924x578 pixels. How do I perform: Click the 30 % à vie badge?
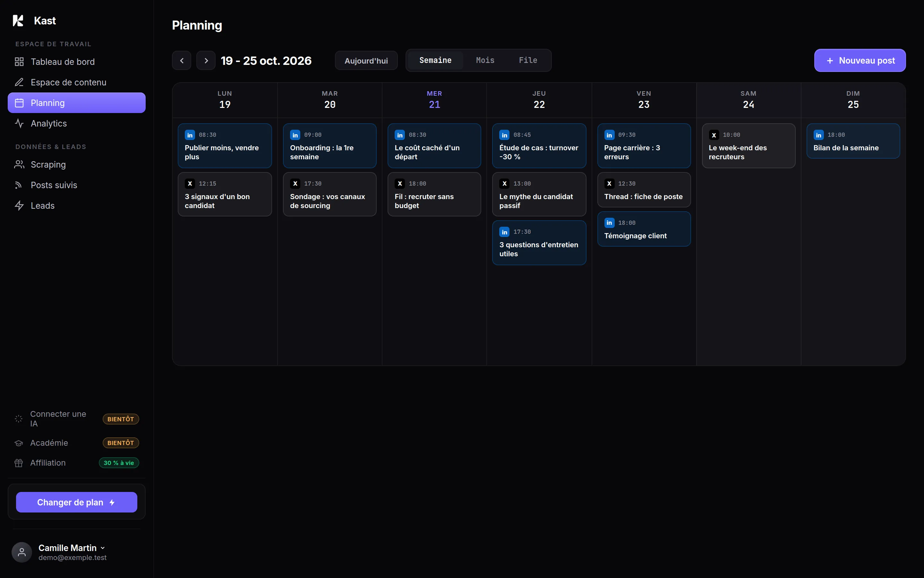(119, 463)
